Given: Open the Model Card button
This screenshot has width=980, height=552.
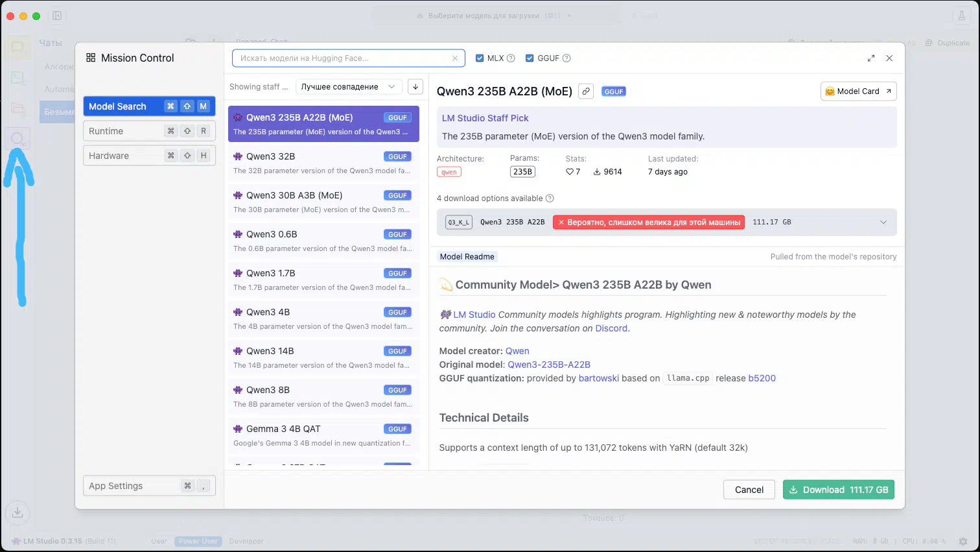Looking at the screenshot, I should pos(859,91).
